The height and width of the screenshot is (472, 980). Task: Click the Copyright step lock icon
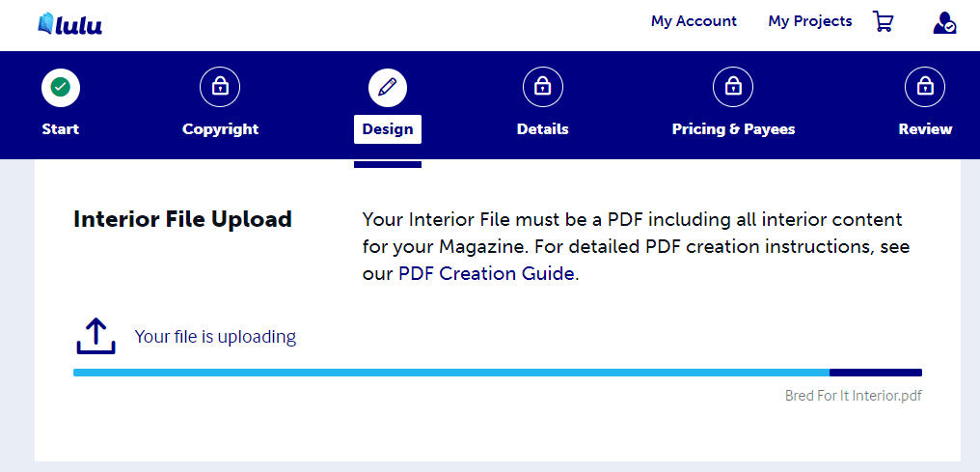[x=220, y=88]
